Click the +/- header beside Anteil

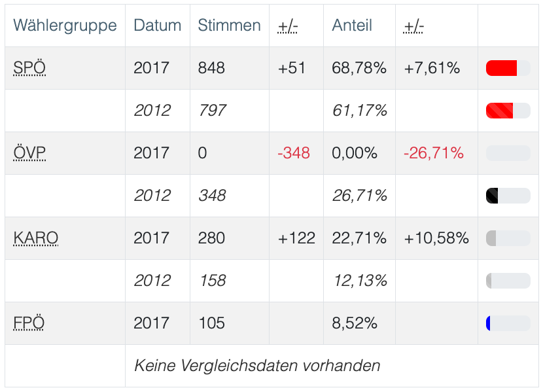[x=414, y=26]
